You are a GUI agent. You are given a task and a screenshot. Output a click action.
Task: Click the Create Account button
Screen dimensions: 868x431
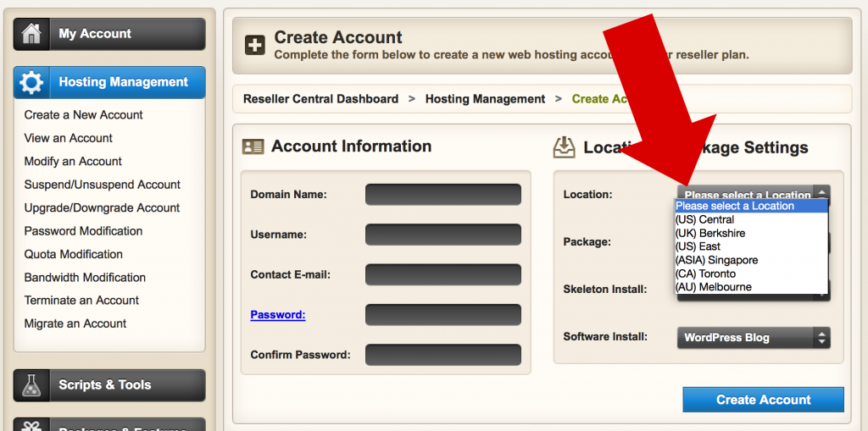point(763,400)
